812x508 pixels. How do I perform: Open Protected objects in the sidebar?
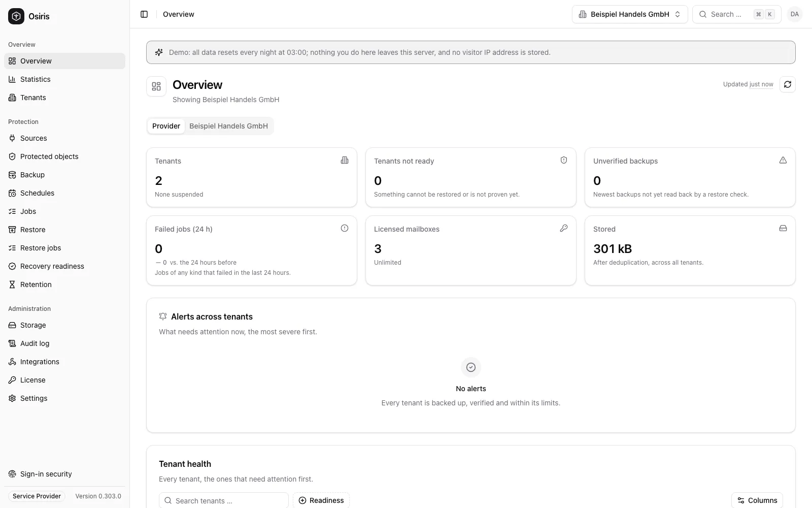point(64,156)
